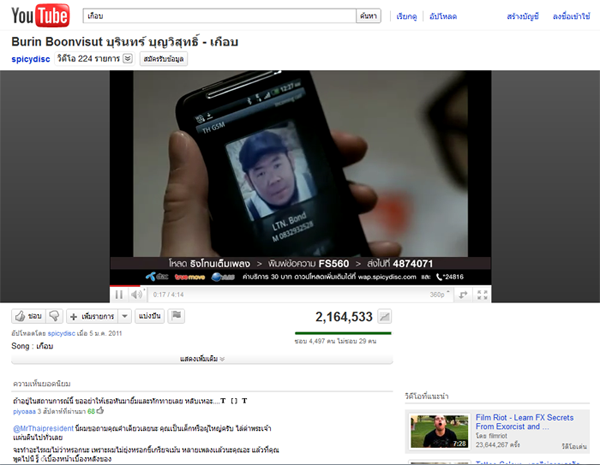Click the สร้างบัญชี create account link

pos(523,16)
